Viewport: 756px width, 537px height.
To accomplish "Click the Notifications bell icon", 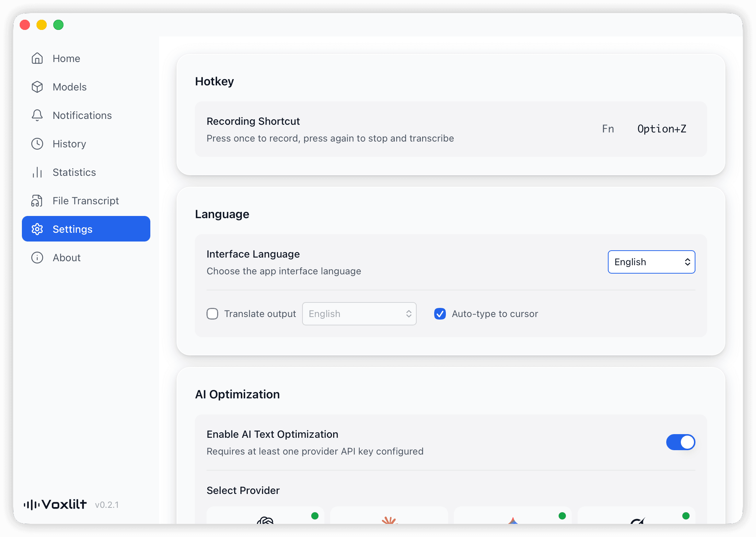I will (x=37, y=115).
